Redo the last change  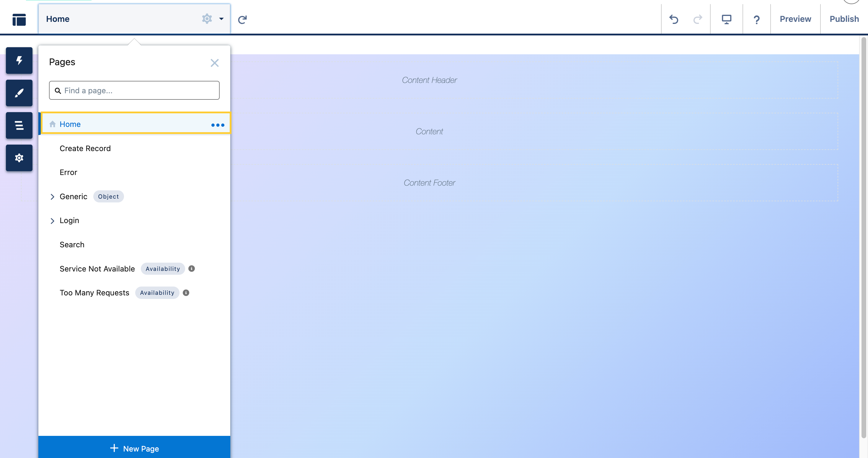(698, 19)
